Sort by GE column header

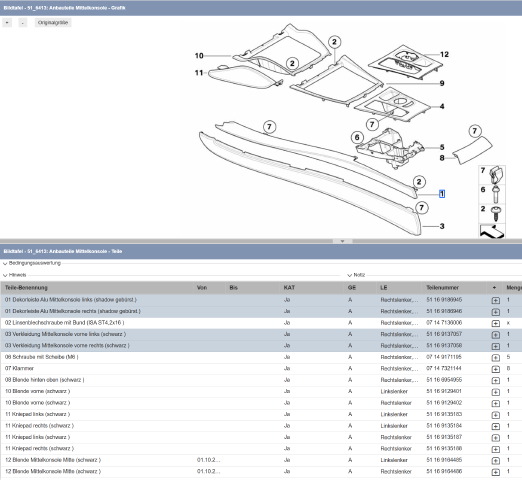click(352, 288)
